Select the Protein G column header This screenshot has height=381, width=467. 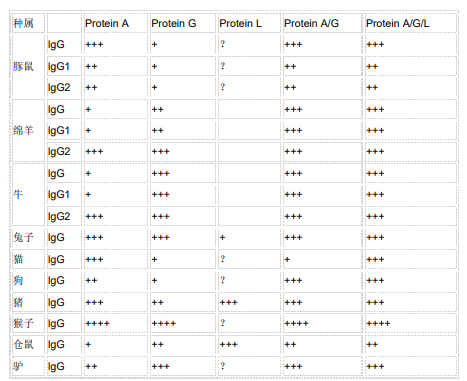tap(183, 23)
